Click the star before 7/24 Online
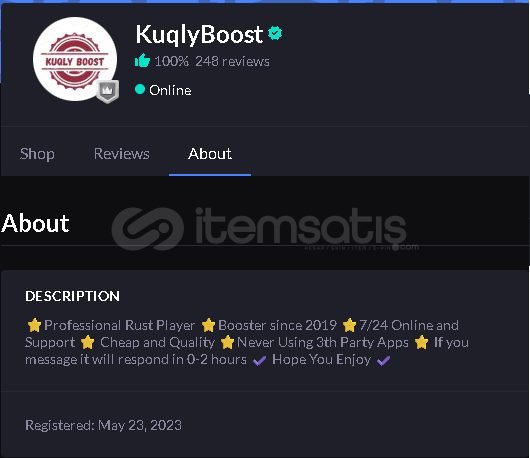530x458 pixels. [349, 325]
